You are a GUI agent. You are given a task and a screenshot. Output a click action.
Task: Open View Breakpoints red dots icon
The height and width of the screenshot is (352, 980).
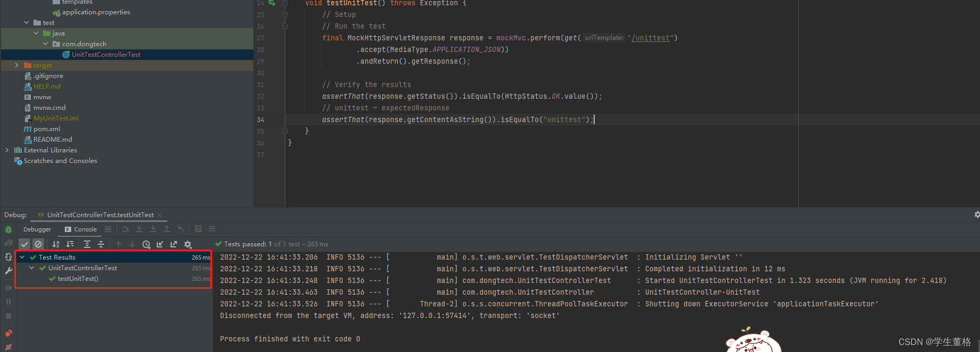pos(9,333)
